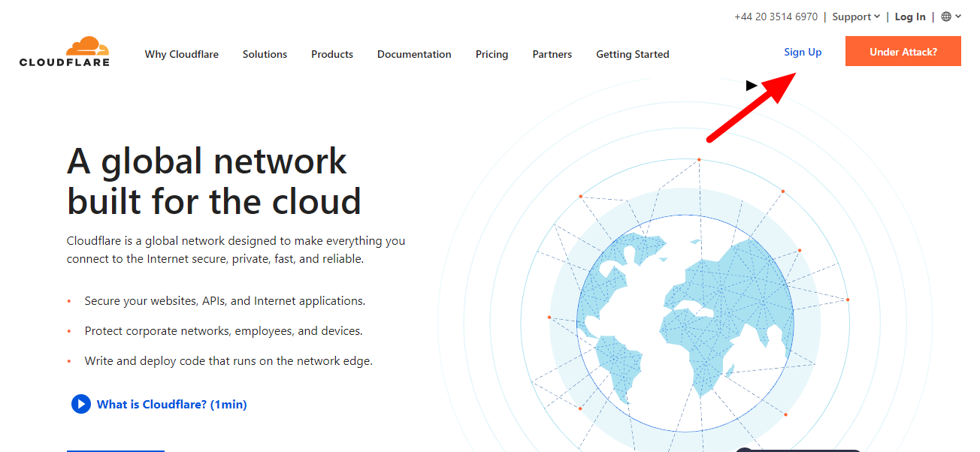Open the Why Cloudflare menu
The height and width of the screenshot is (452, 980).
182,54
